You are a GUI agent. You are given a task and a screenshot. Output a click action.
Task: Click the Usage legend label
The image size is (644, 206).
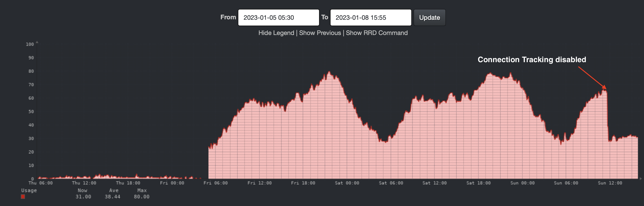pos(29,190)
